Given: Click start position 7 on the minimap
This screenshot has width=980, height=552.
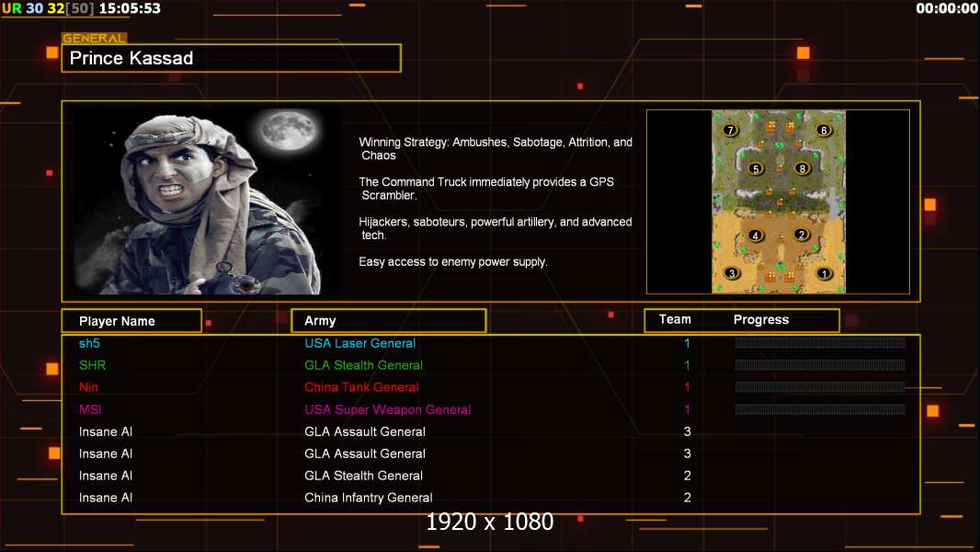Looking at the screenshot, I should tap(730, 130).
